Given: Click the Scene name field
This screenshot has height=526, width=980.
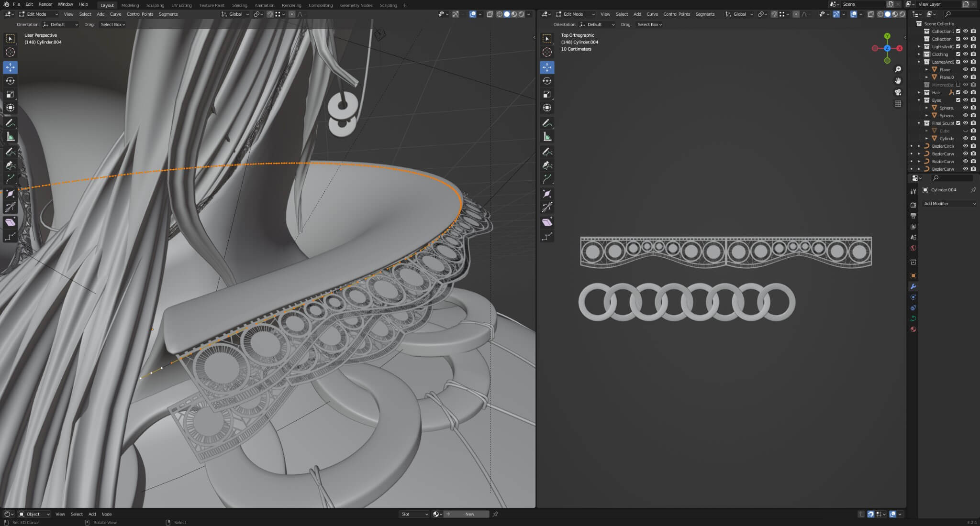Looking at the screenshot, I should click(864, 4).
